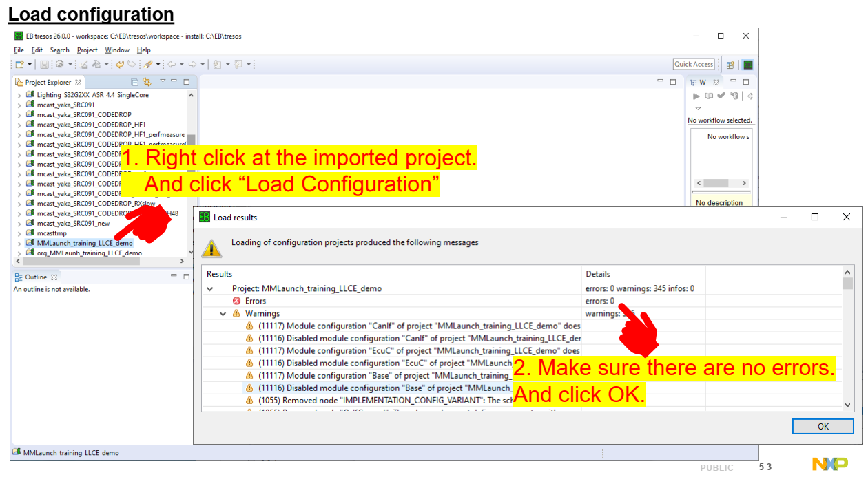Click the Details column header
This screenshot has height=477, width=868.
(643, 274)
